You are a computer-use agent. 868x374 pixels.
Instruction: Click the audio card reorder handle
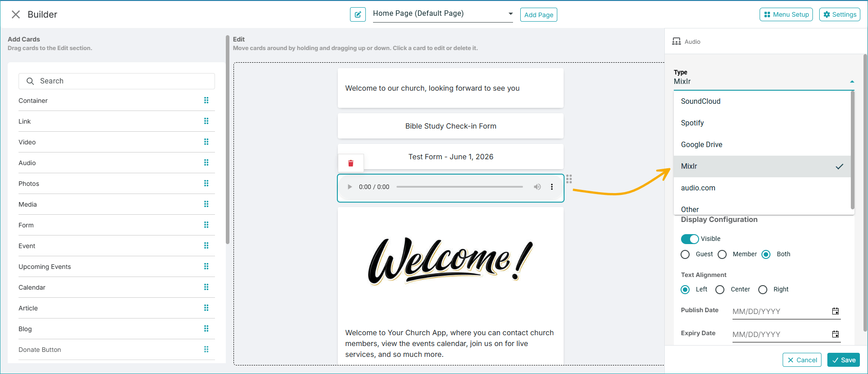[x=569, y=179]
